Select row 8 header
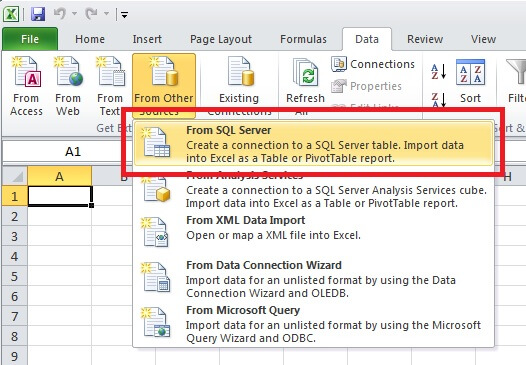 (14, 336)
